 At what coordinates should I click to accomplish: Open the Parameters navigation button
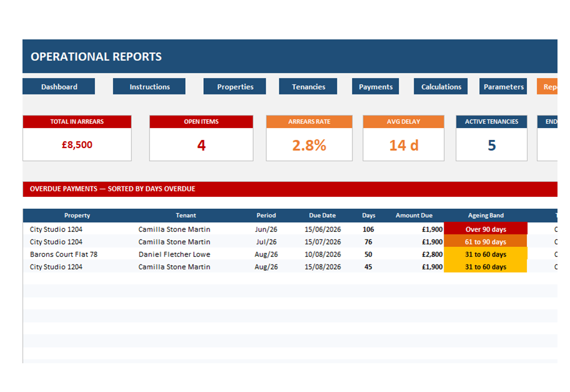(504, 86)
